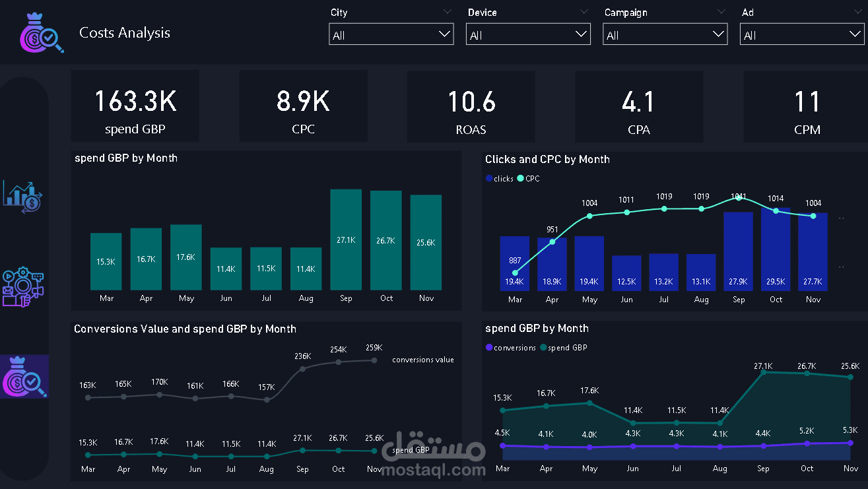Expand the Campaign slicer header chevron

pyautogui.click(x=721, y=11)
